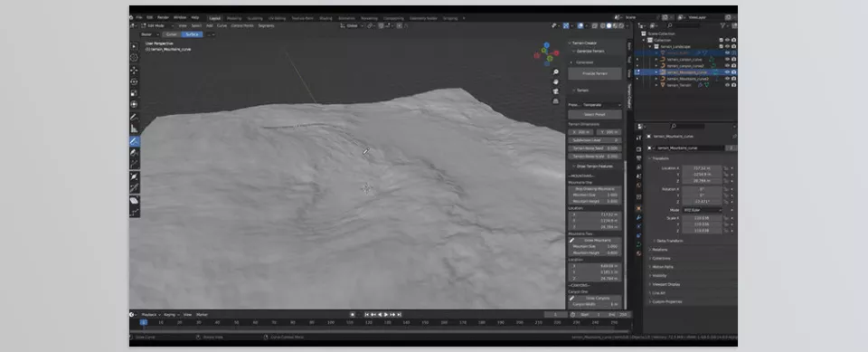Click the Select Preset button
The width and height of the screenshot is (868, 352).
pos(595,115)
